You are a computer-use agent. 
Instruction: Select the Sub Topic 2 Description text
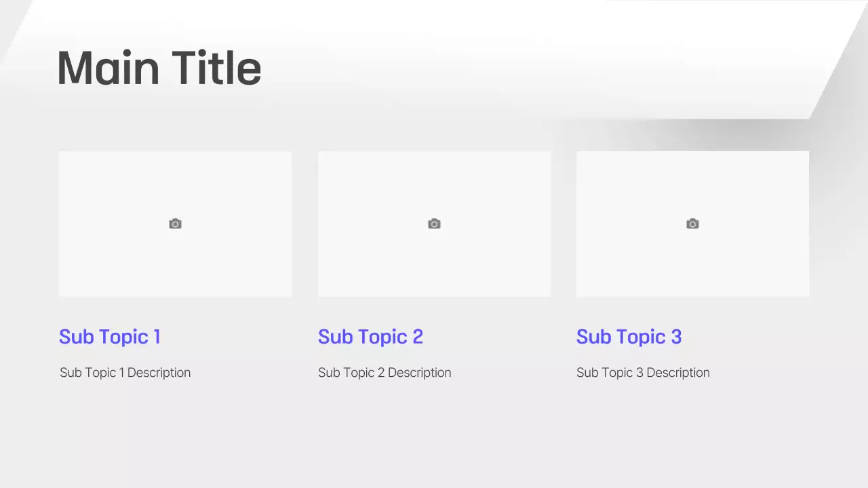pyautogui.click(x=384, y=372)
